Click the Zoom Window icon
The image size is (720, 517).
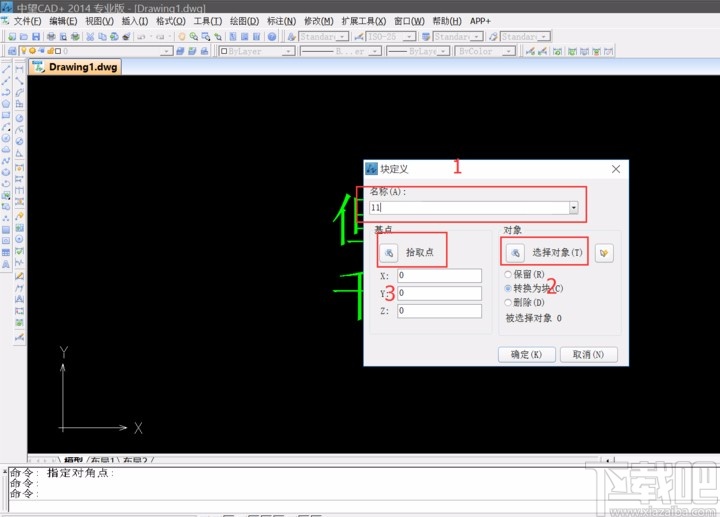point(206,37)
